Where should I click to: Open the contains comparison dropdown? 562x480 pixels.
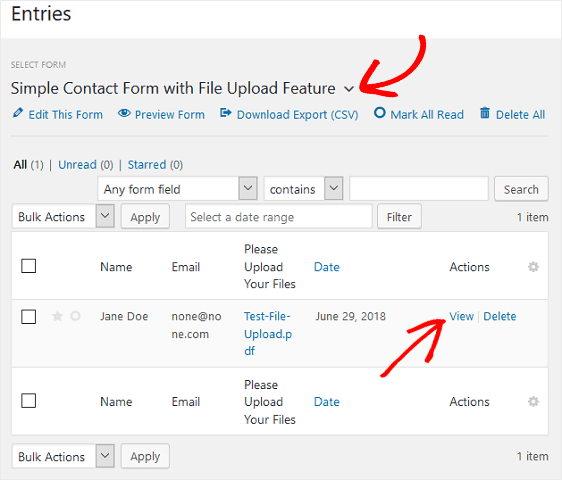304,189
